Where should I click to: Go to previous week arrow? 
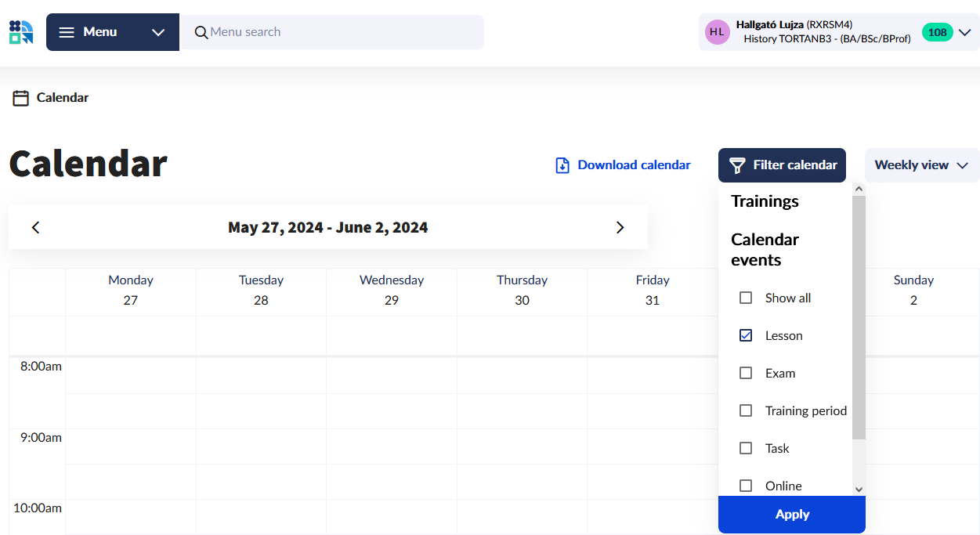35,227
